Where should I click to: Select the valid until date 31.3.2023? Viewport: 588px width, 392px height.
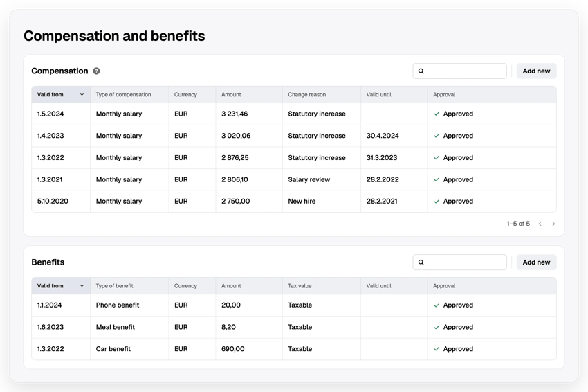coord(382,158)
